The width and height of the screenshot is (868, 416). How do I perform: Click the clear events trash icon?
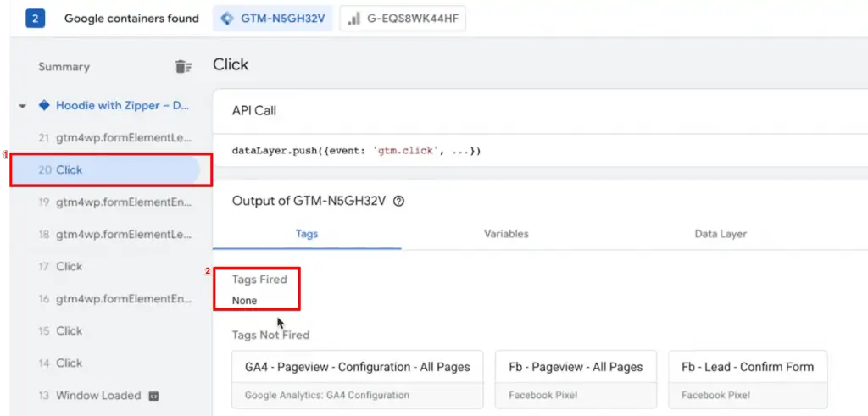[183, 67]
